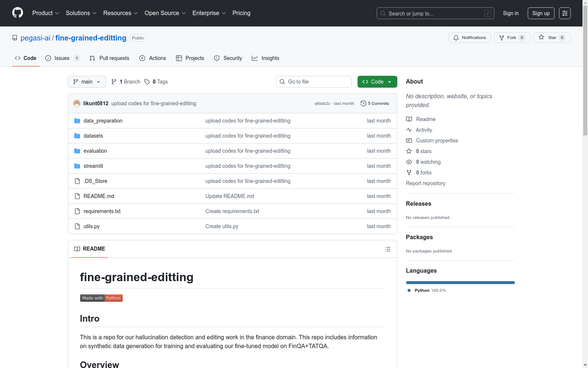Select the README tab heading
This screenshot has height=368, width=588.
click(90, 249)
